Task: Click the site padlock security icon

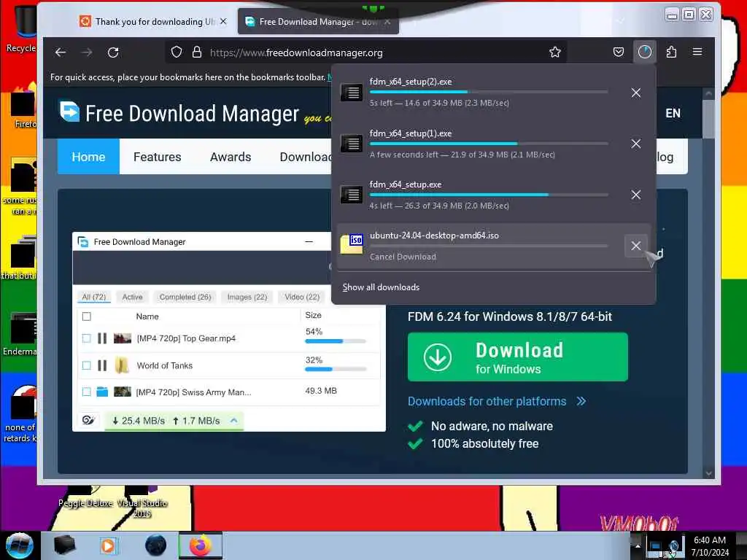Action: click(197, 52)
